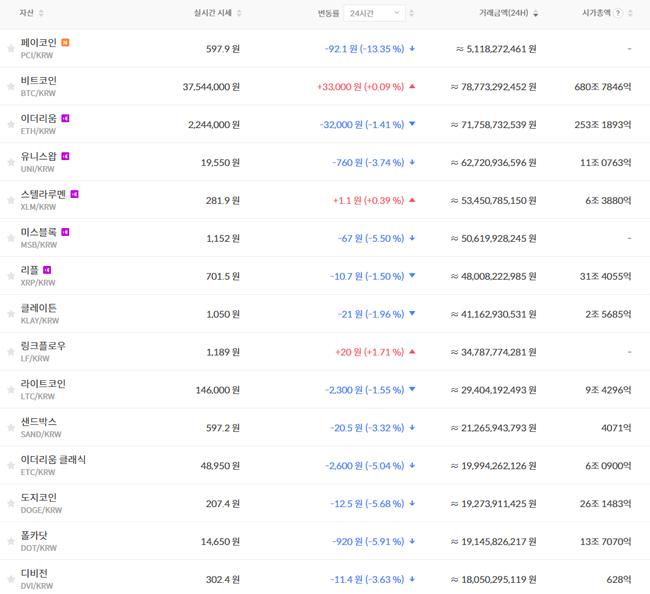Image resolution: width=650 pixels, height=594 pixels.
Task: Click the purple badge next to 리플
Action: 47,270
